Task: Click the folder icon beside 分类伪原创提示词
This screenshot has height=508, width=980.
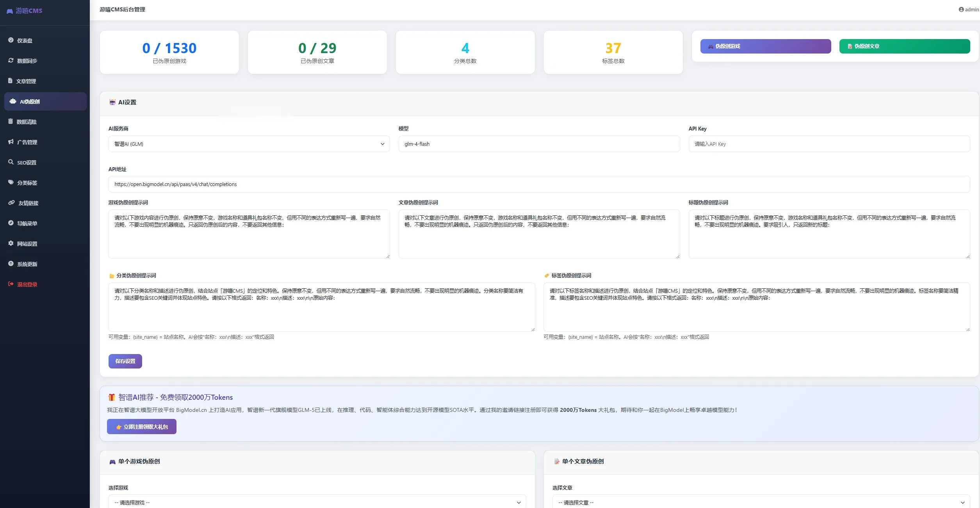Action: pyautogui.click(x=112, y=276)
